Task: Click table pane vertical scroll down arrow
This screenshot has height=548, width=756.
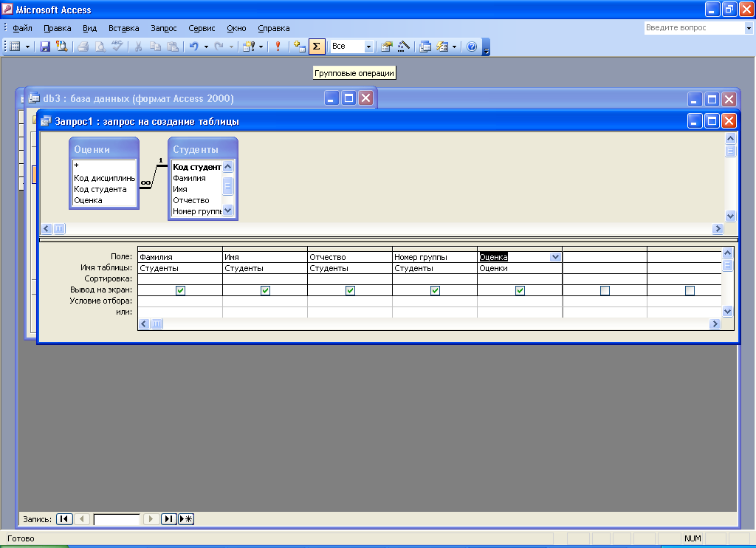Action: click(x=730, y=216)
